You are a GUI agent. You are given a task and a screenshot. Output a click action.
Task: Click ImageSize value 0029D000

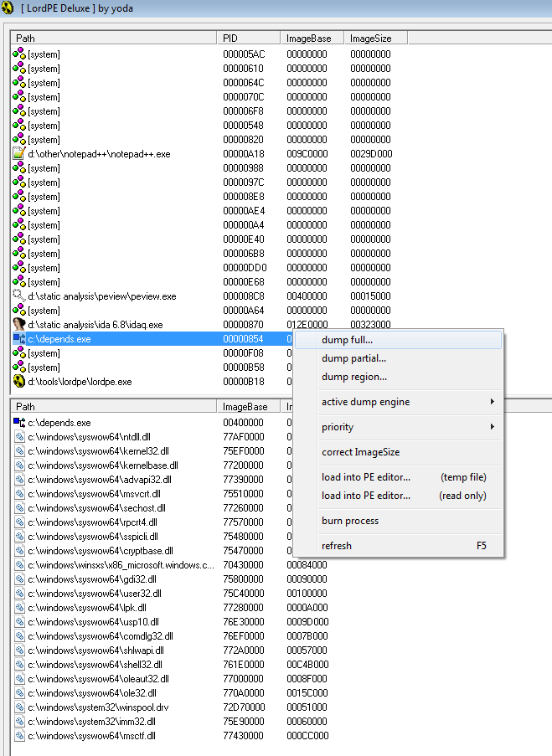[371, 154]
